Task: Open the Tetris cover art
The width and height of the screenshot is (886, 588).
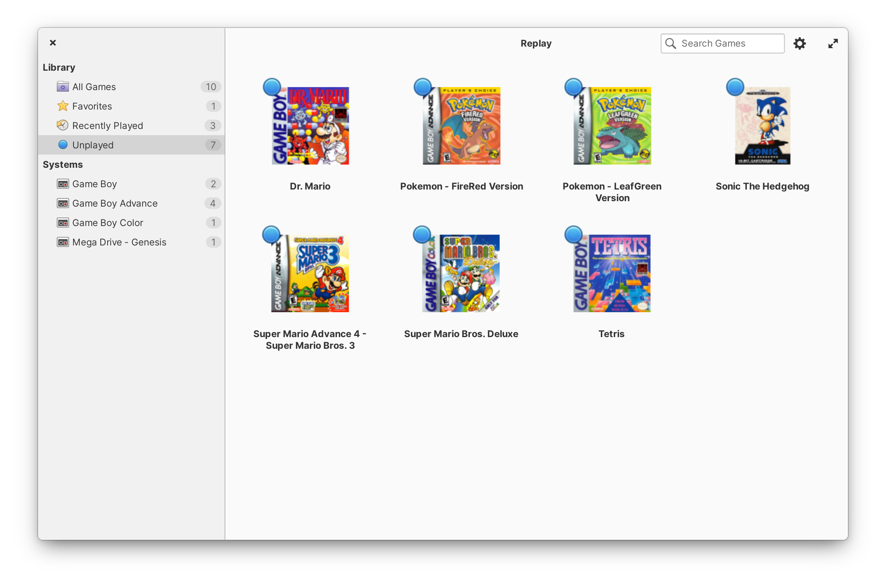Action: pyautogui.click(x=612, y=273)
